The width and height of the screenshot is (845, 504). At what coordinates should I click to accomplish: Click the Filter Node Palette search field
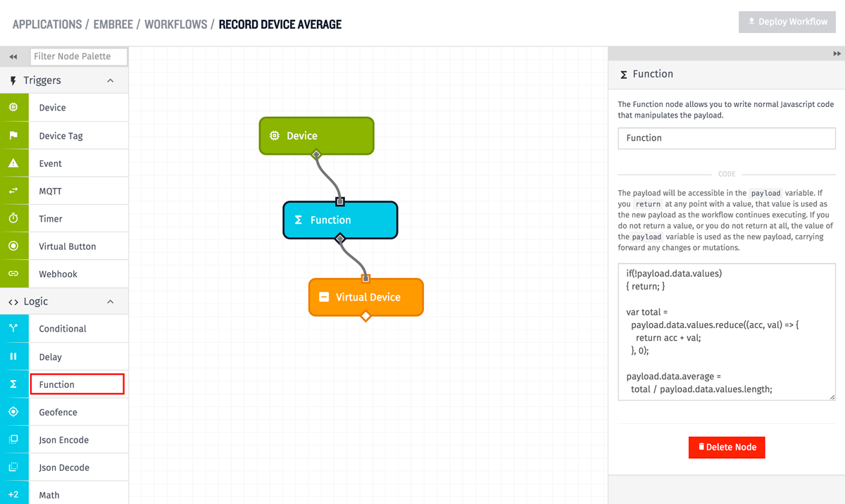(x=79, y=56)
